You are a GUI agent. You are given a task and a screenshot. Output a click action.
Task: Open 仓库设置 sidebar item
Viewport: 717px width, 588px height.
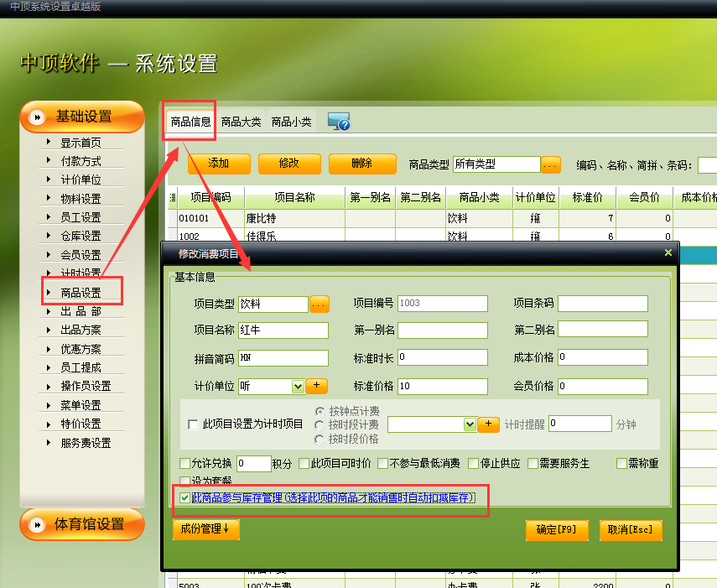(x=81, y=236)
